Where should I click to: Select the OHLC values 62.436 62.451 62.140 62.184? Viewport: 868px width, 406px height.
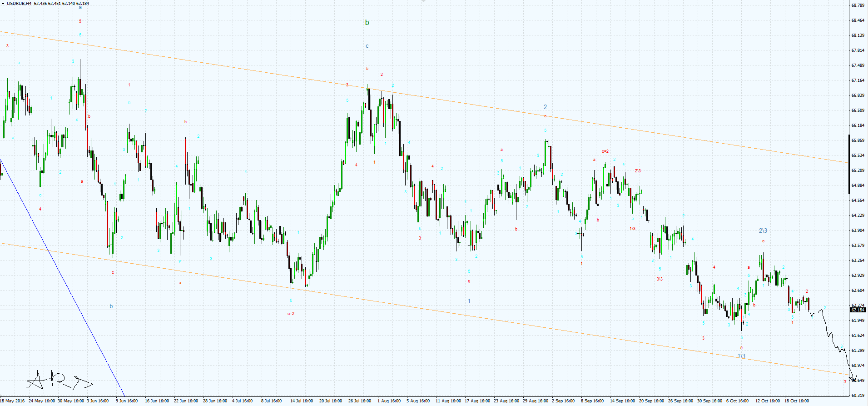(61, 4)
